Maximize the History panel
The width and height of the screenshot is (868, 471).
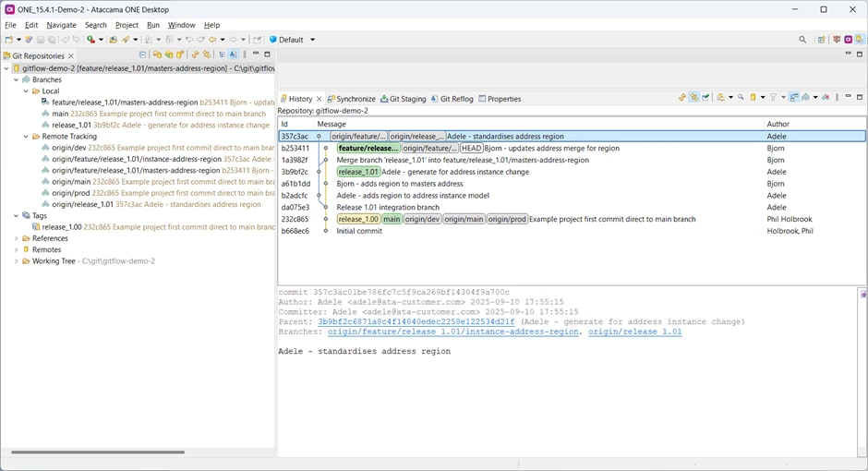(860, 97)
